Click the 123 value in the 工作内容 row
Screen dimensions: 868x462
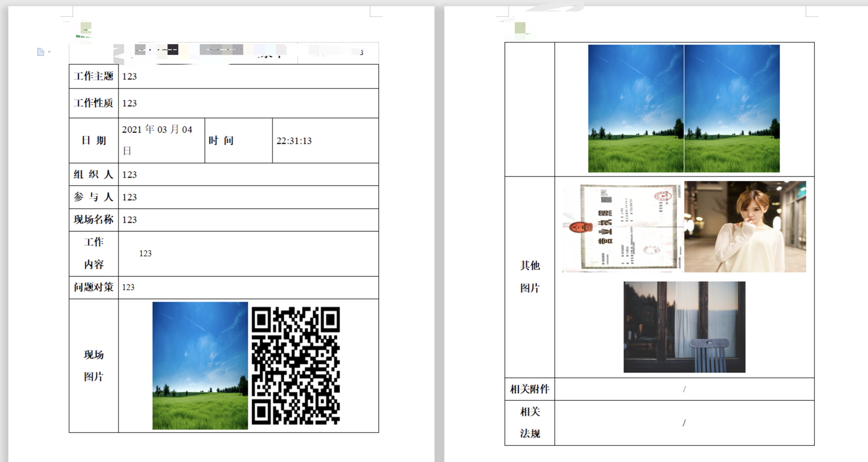coord(145,253)
